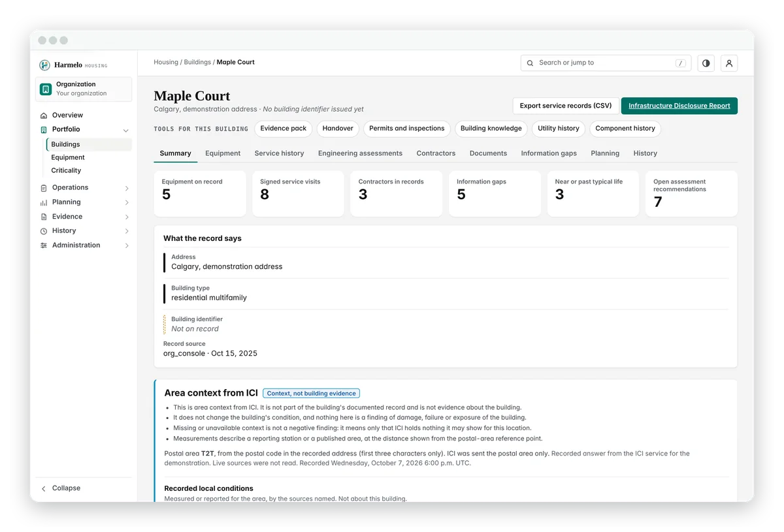The width and height of the screenshot is (784, 532).
Task: Collapse the Portfolio section chevron
Action: point(126,130)
